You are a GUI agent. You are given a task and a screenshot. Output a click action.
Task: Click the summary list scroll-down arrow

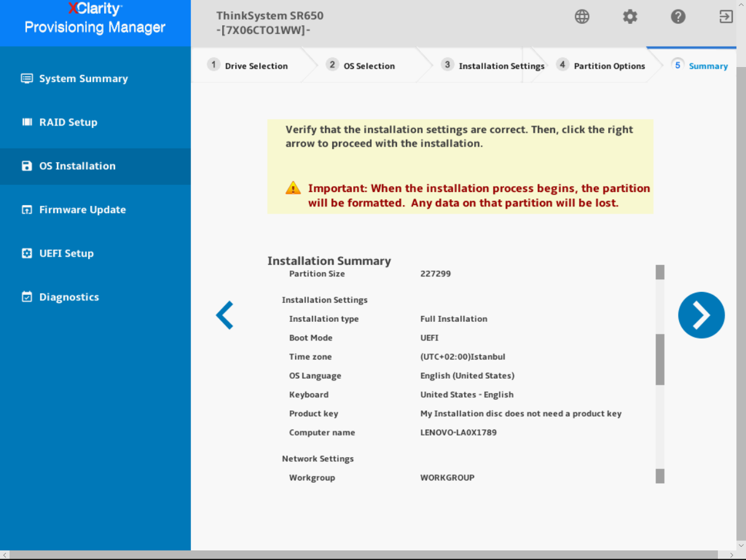[x=660, y=476]
